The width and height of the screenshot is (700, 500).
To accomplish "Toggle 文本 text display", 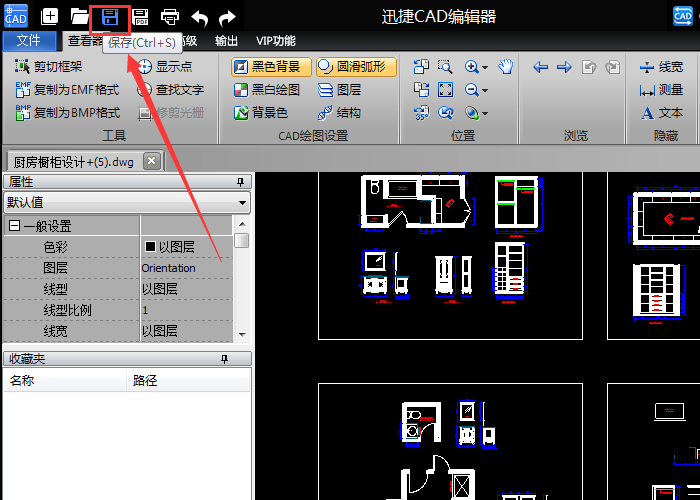I will point(662,113).
